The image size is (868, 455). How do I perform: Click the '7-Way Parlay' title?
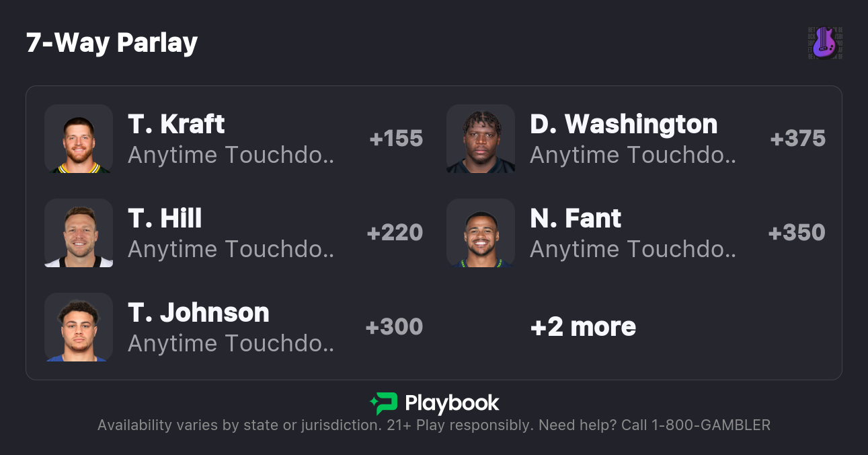[112, 43]
